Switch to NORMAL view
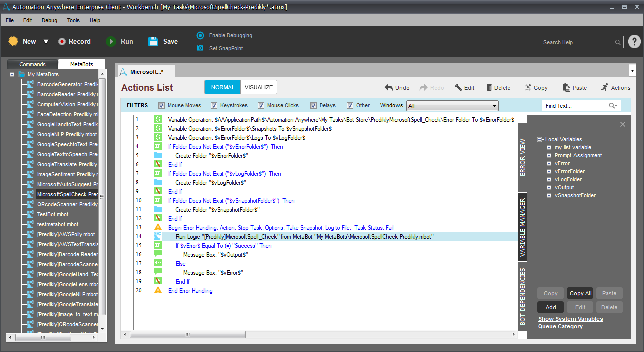This screenshot has height=352, width=644. (x=223, y=87)
